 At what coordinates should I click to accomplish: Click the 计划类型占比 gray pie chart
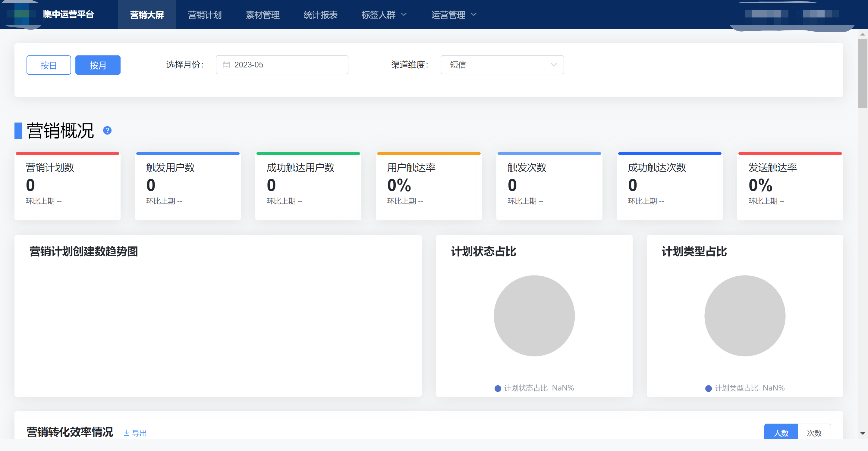click(745, 316)
